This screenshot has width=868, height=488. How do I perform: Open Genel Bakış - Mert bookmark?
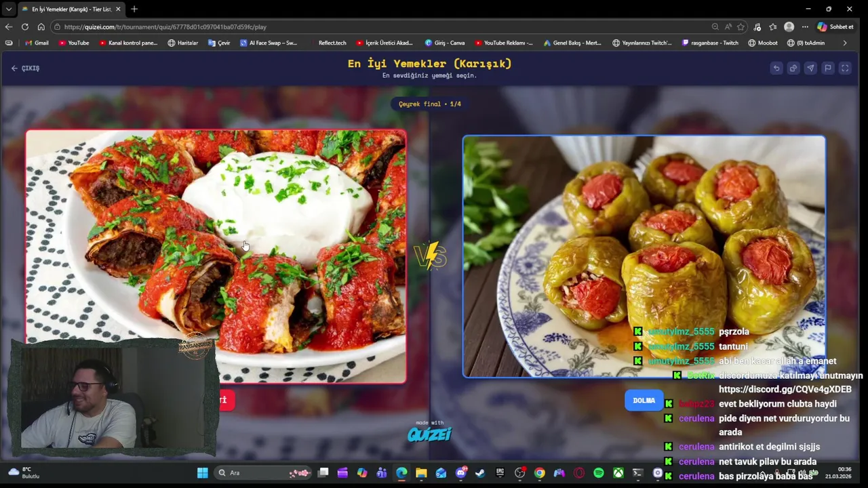572,43
